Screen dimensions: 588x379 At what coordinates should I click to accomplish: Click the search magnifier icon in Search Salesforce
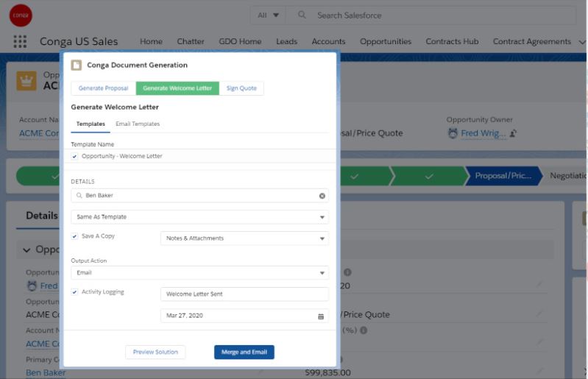(x=302, y=15)
